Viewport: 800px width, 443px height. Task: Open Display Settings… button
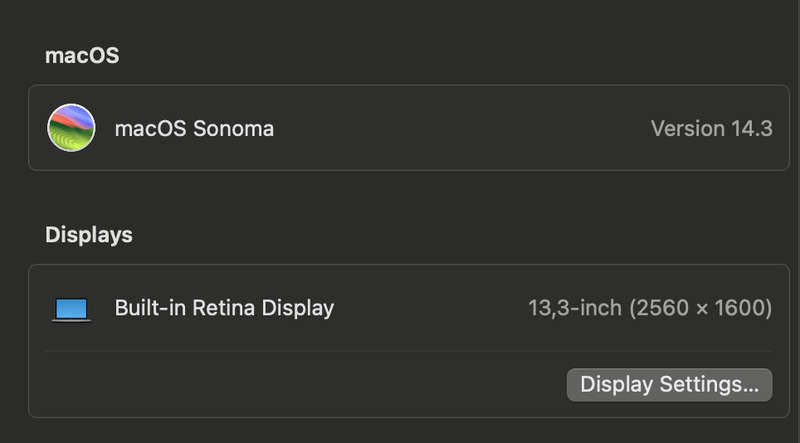click(x=669, y=385)
